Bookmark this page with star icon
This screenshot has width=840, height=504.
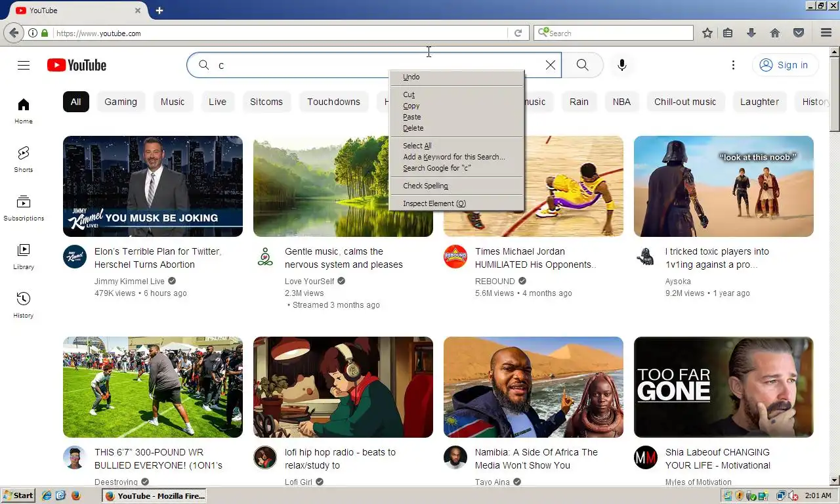[707, 33]
